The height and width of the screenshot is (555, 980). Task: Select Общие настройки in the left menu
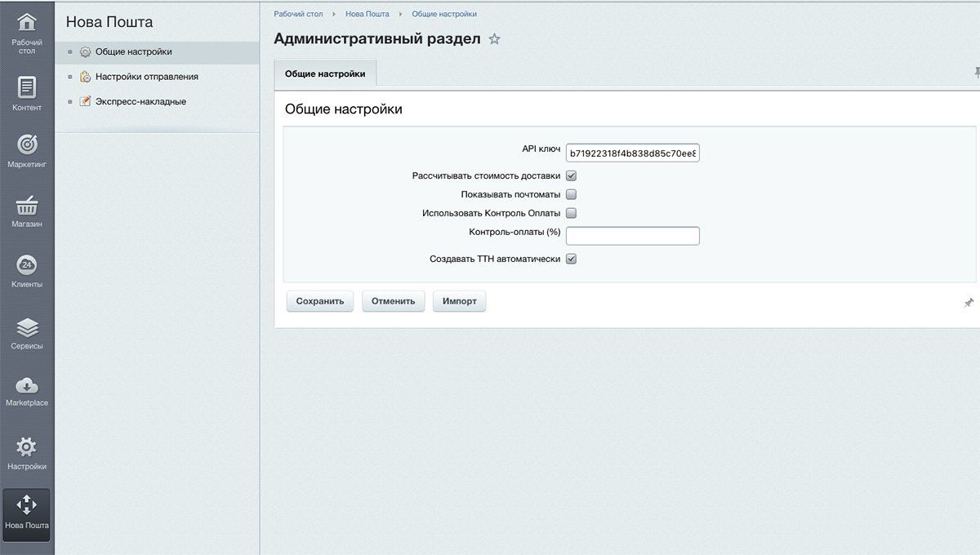(x=157, y=52)
